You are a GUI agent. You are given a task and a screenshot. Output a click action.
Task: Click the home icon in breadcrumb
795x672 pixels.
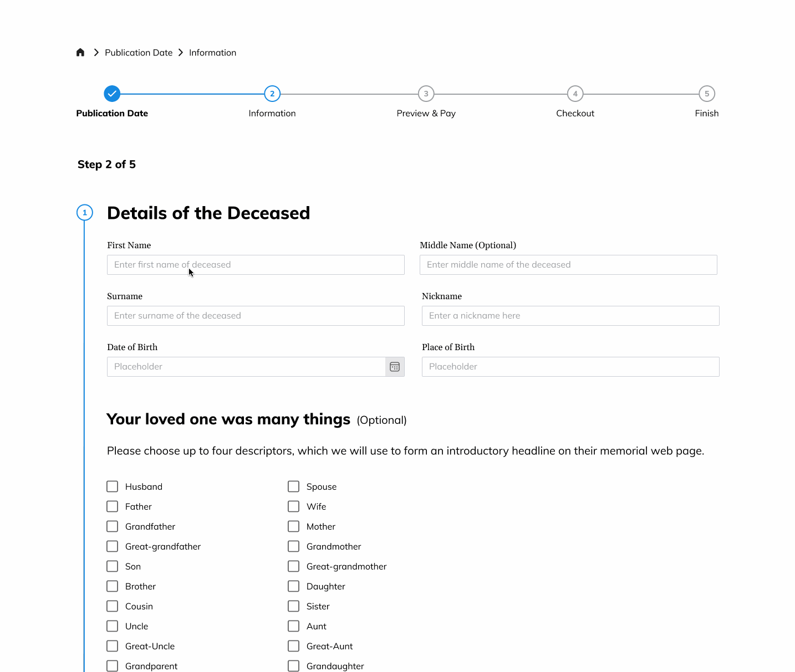(x=80, y=53)
